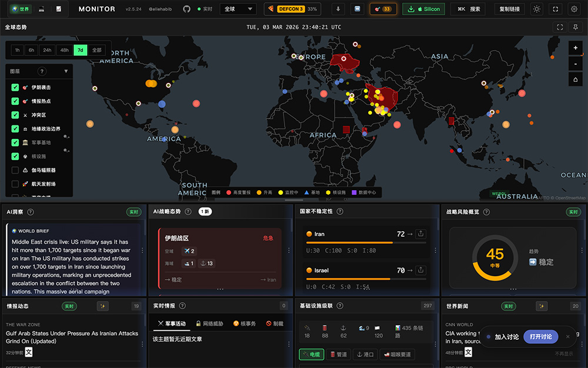This screenshot has width=588, height=368.
Task: Click the 打开讨论 button in the popup
Action: 540,336
